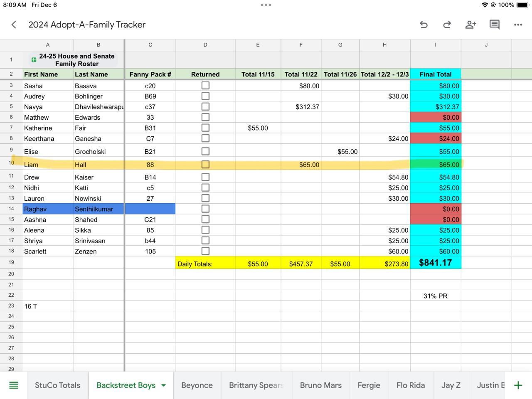Select the Last Name header cell
Viewport: 532px width, 399px height.
click(99, 74)
